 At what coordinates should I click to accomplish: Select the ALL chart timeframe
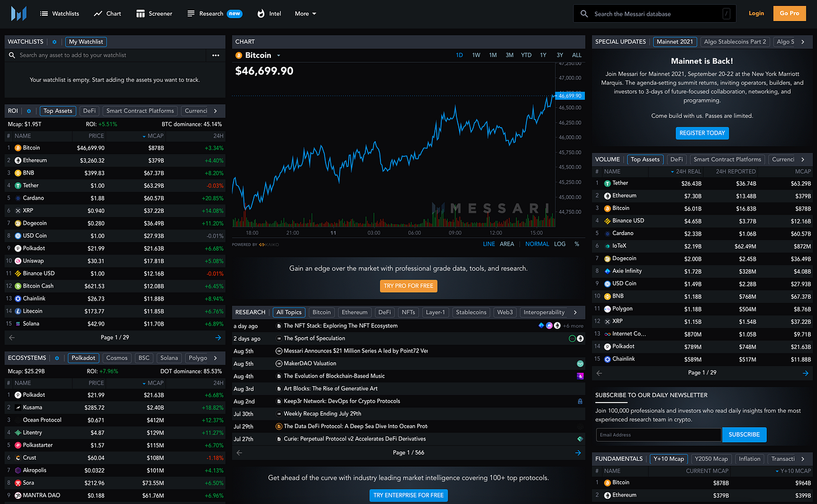point(577,55)
